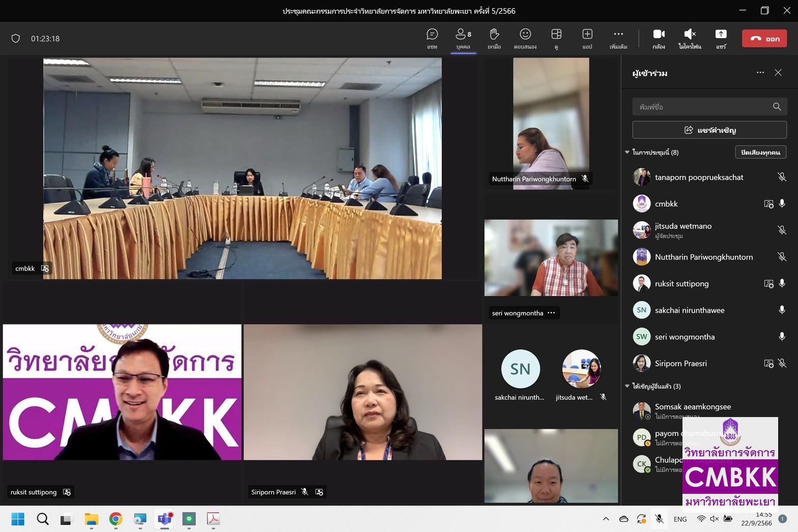
Task: Open the view layout icon
Action: click(556, 38)
